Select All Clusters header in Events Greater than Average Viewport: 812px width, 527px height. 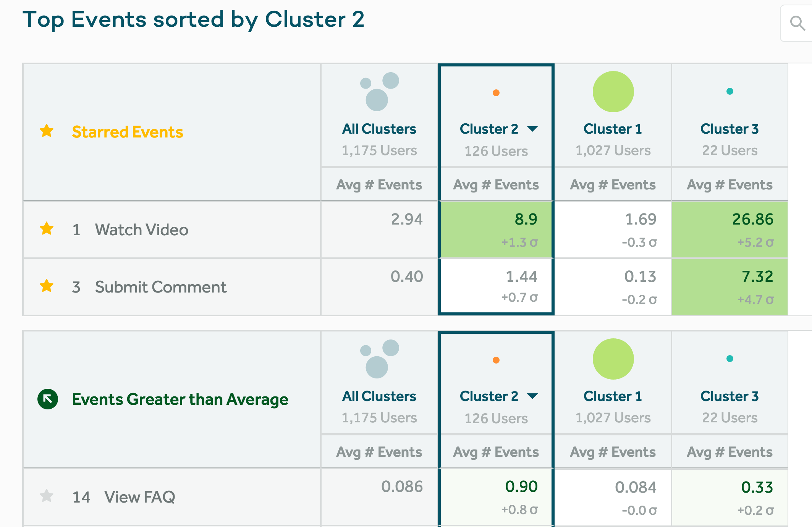tap(379, 396)
